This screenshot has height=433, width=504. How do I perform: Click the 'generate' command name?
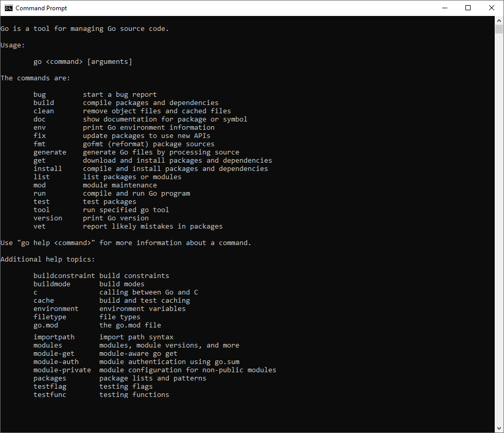point(50,152)
